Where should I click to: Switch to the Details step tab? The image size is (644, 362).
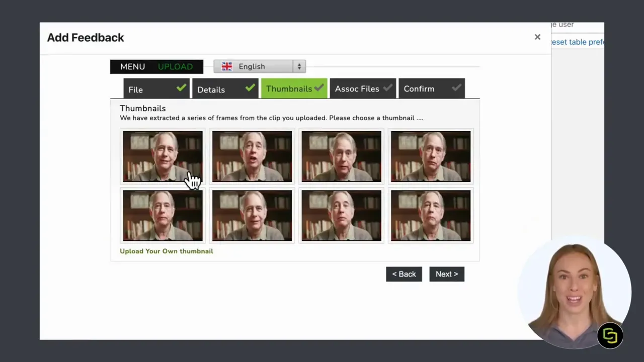(225, 88)
